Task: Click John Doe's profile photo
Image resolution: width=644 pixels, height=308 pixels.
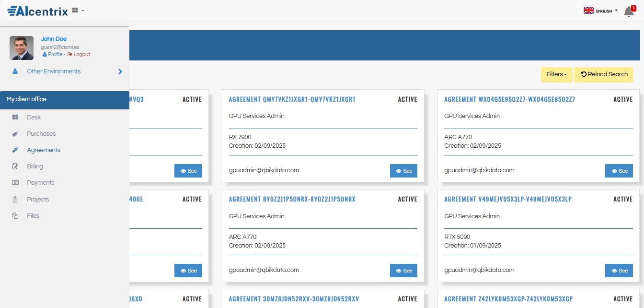Action: click(x=22, y=48)
